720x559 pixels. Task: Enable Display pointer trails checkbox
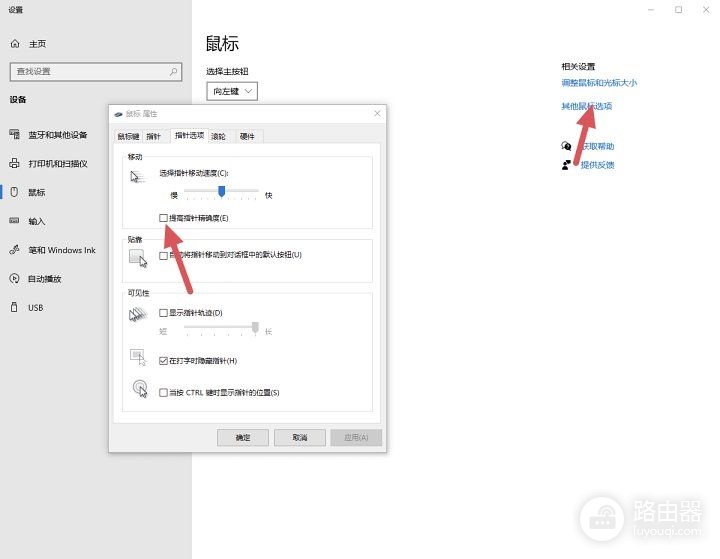click(163, 313)
